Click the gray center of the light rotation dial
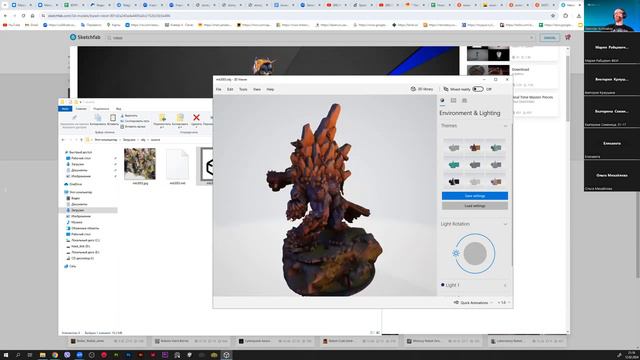 [x=475, y=253]
